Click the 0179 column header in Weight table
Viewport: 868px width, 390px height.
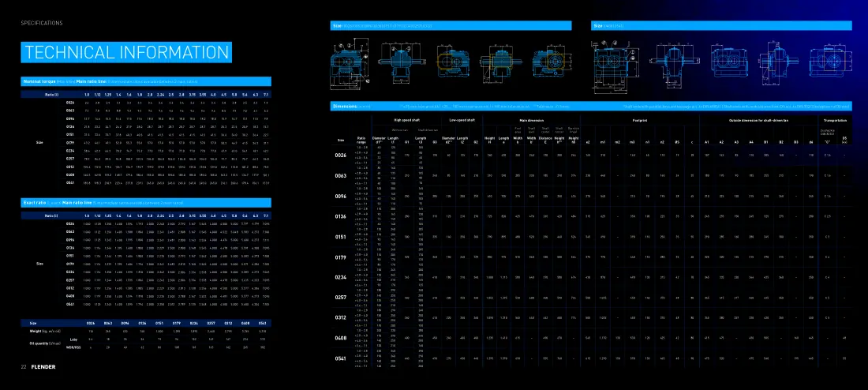point(176,322)
